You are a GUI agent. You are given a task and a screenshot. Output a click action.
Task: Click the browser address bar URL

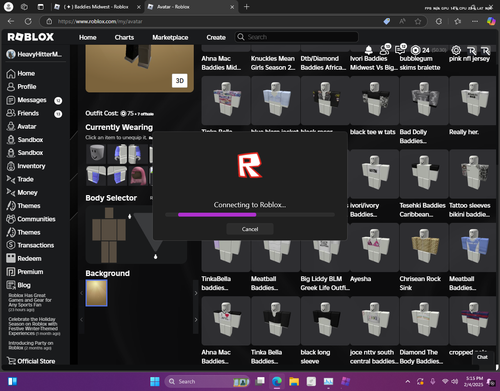(100, 21)
